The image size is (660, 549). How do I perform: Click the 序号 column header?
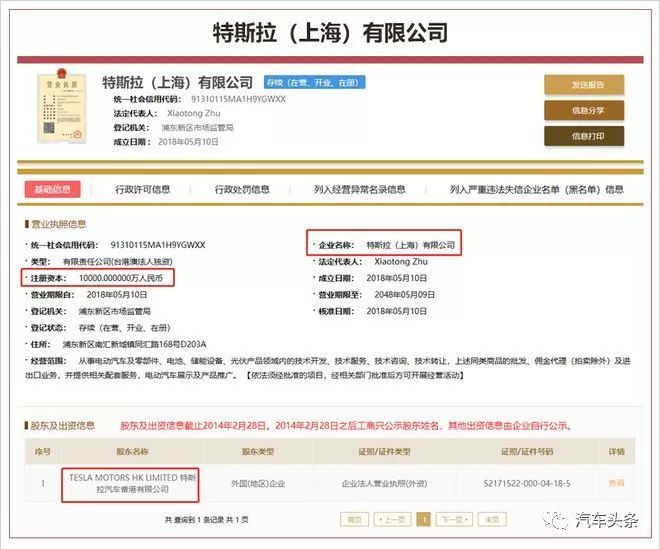[x=43, y=452]
